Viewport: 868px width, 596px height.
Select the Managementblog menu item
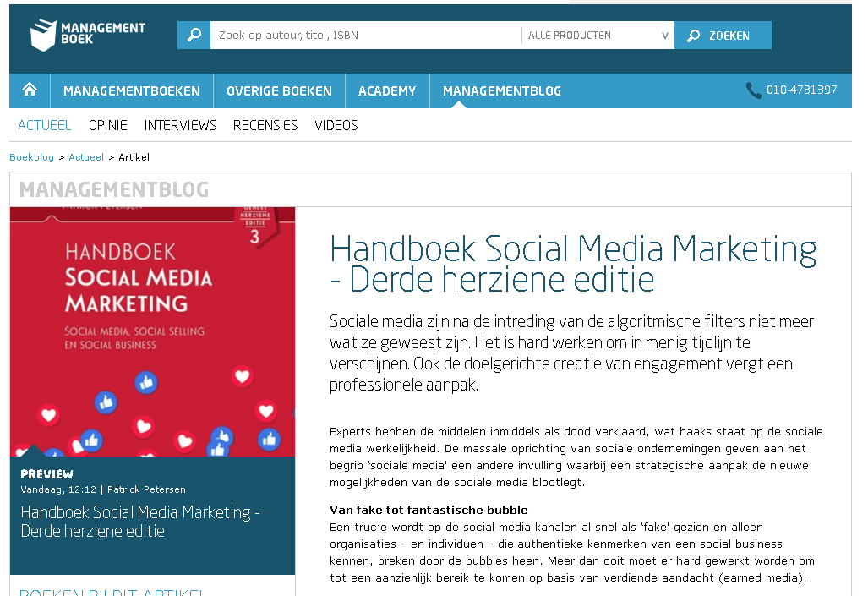coord(502,90)
